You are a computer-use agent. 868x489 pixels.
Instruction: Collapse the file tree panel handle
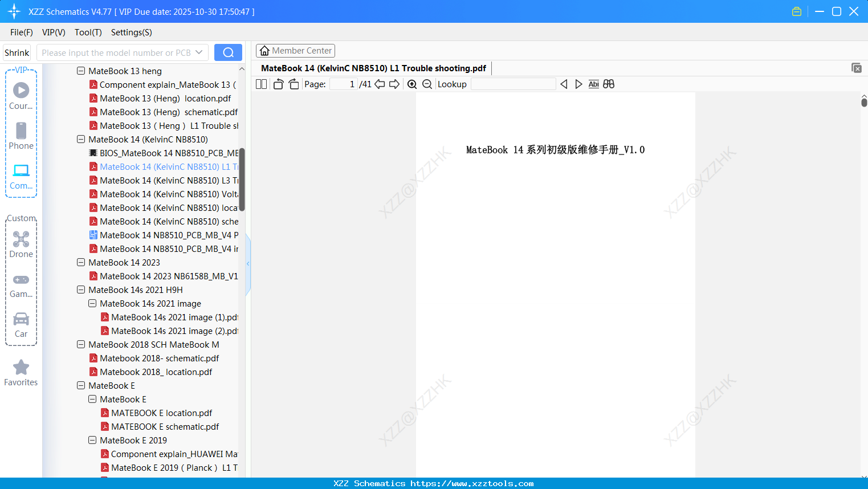coord(248,264)
